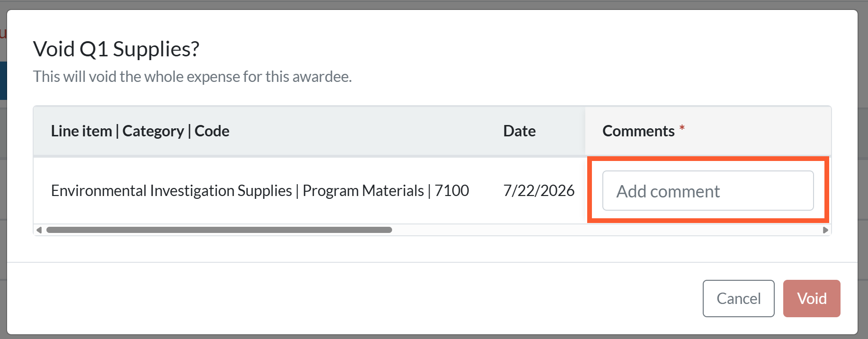Click the Date column header
This screenshot has width=868, height=339.
pyautogui.click(x=519, y=131)
